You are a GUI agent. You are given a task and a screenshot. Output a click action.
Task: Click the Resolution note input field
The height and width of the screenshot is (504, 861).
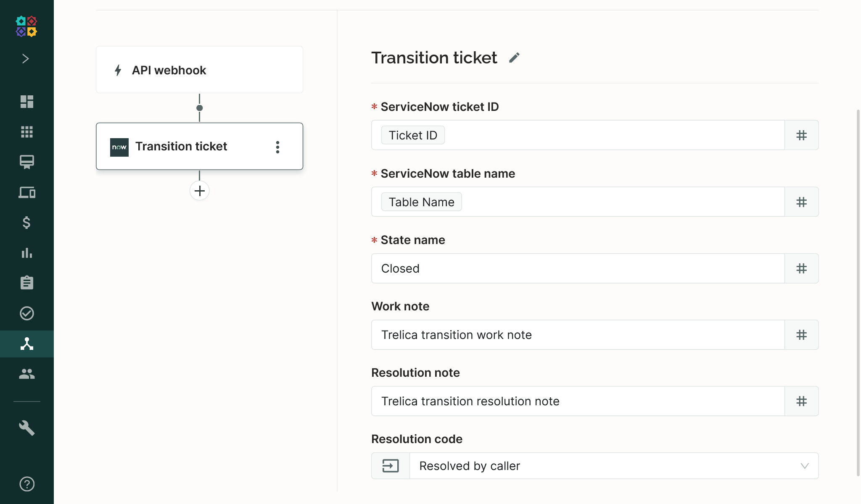[x=578, y=401]
